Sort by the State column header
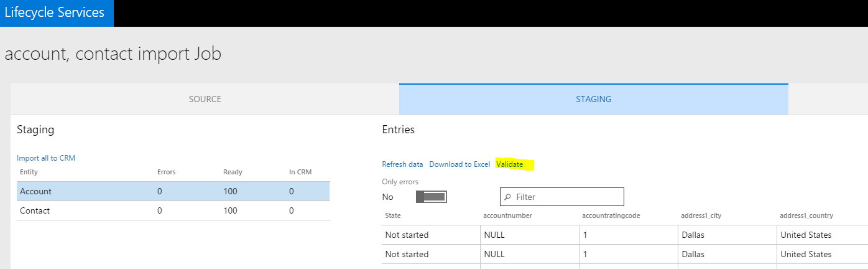The width and height of the screenshot is (868, 269). coord(393,215)
